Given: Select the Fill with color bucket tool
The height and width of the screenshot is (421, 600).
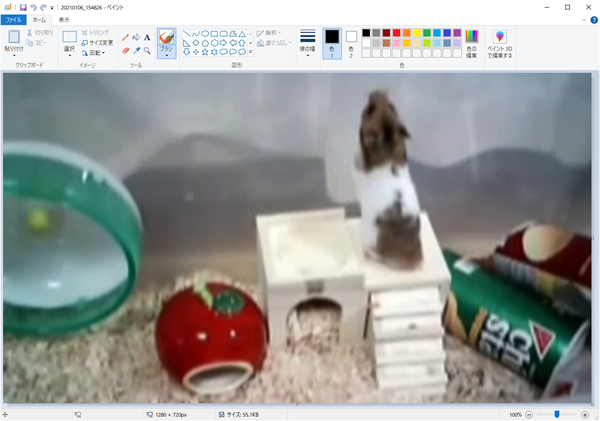Looking at the screenshot, I should click(136, 38).
